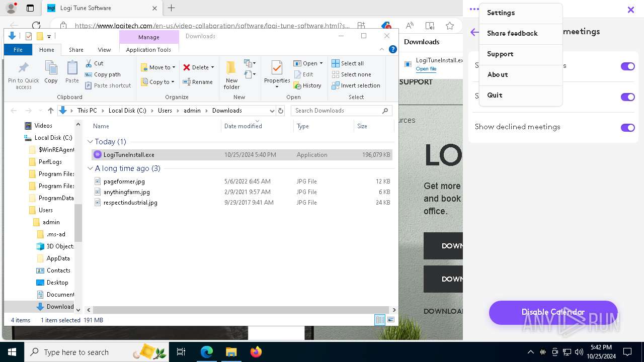The image size is (644, 362).
Task: Toggle Show declined meetings switch
Action: point(627,128)
